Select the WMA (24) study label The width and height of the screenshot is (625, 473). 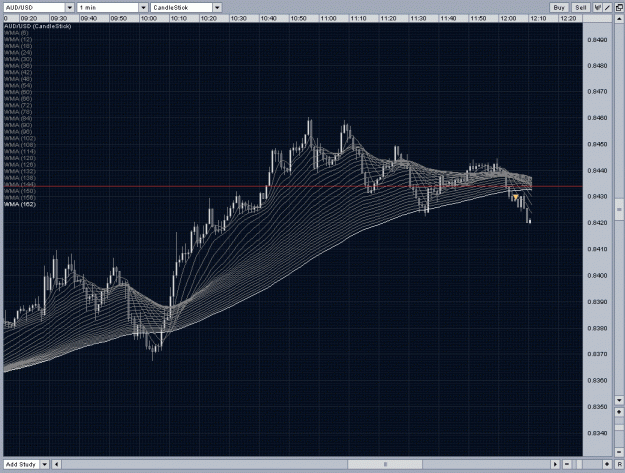18,53
